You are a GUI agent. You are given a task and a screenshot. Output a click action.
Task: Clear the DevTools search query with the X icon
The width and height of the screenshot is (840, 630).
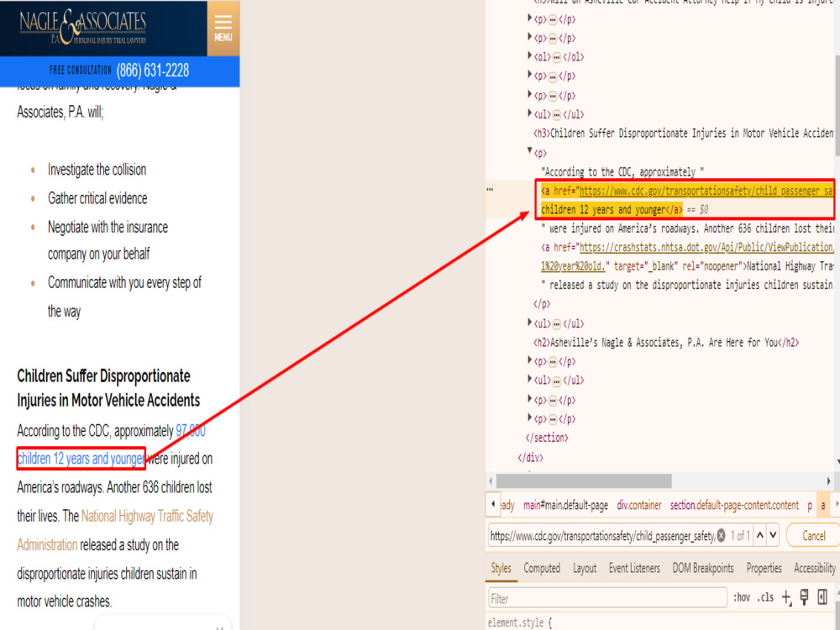click(721, 535)
